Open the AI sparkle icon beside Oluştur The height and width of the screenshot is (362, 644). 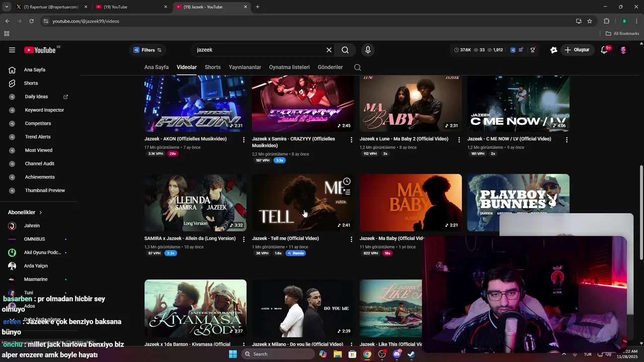coord(553,50)
